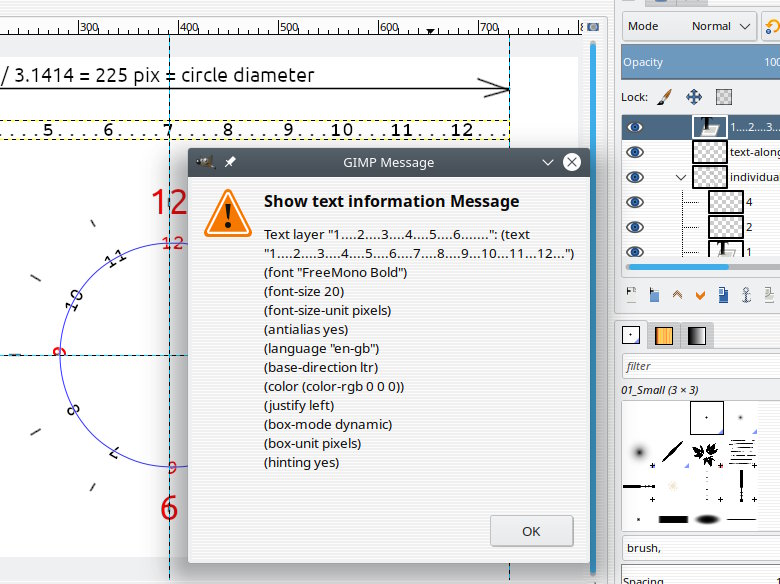Screen dimensions: 780x584
Task: Select the vertical pencil stroke brush
Action: [741, 486]
